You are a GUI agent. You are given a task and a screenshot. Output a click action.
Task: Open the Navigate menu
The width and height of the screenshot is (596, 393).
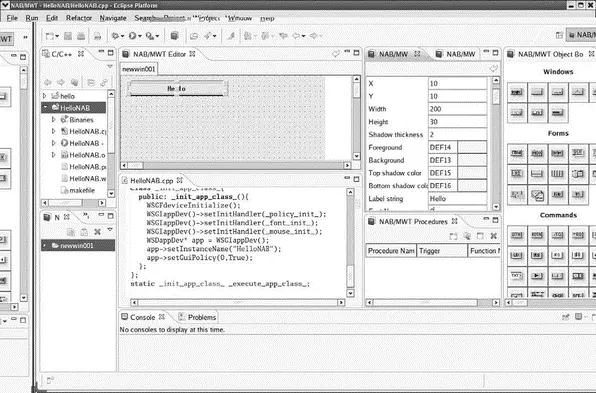tap(113, 18)
